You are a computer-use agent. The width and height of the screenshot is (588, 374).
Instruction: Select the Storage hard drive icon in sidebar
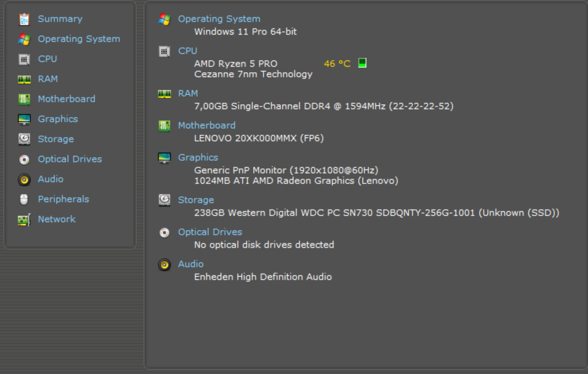(x=25, y=139)
